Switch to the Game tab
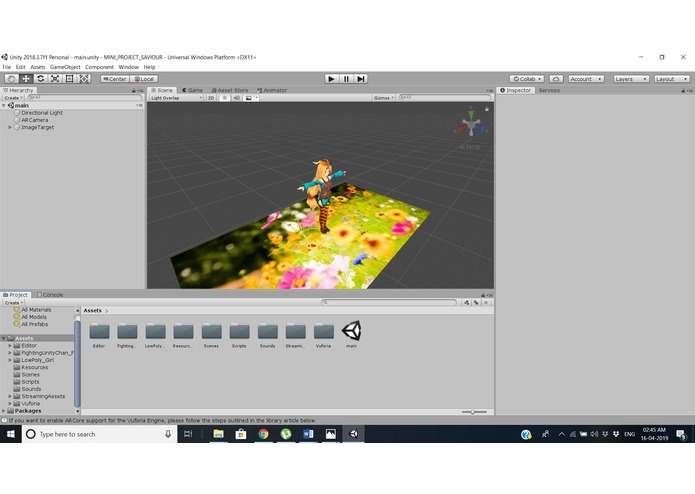Image resolution: width=695 pixels, height=494 pixels. coord(192,90)
